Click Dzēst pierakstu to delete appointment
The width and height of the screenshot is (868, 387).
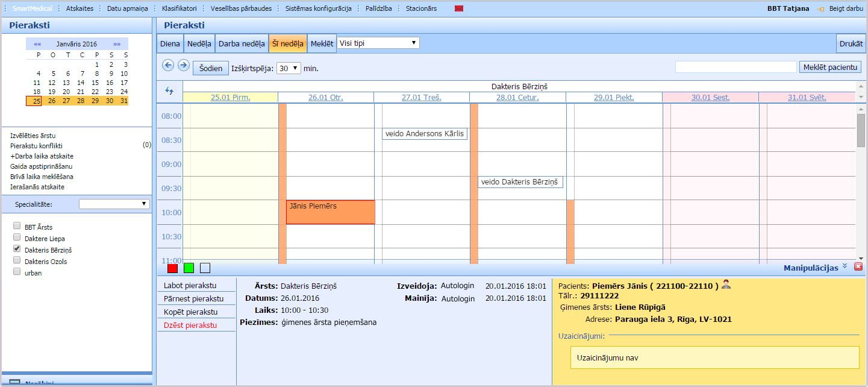(190, 326)
